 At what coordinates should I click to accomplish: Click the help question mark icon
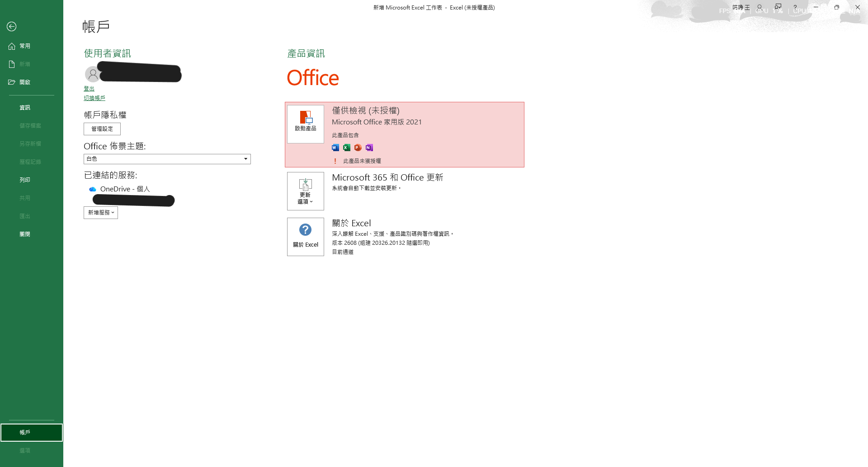(x=795, y=7)
